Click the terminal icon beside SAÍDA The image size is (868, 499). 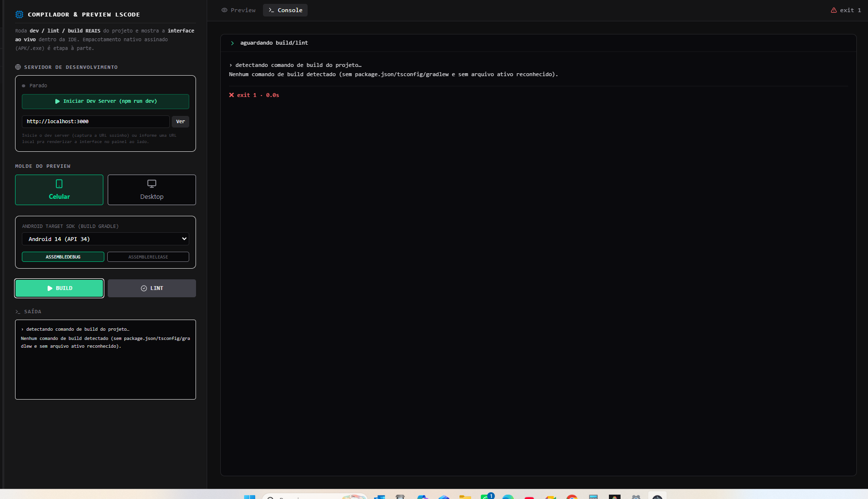(x=18, y=312)
